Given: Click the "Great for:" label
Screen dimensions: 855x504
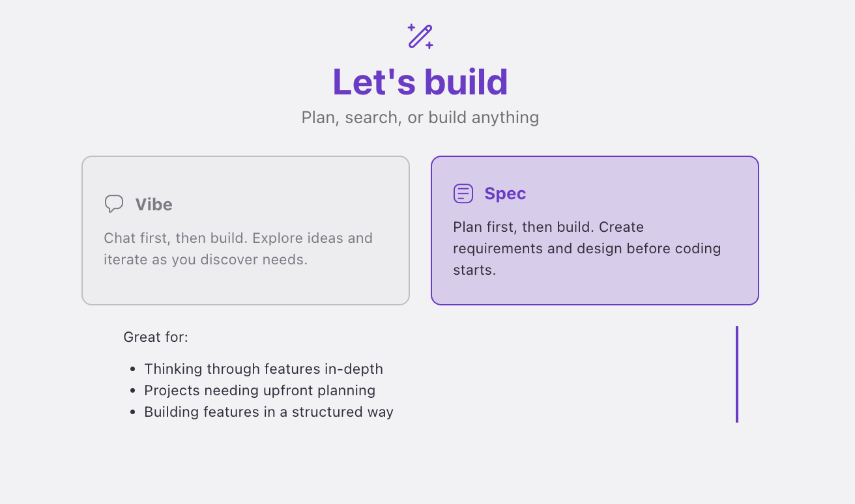Looking at the screenshot, I should tap(156, 337).
